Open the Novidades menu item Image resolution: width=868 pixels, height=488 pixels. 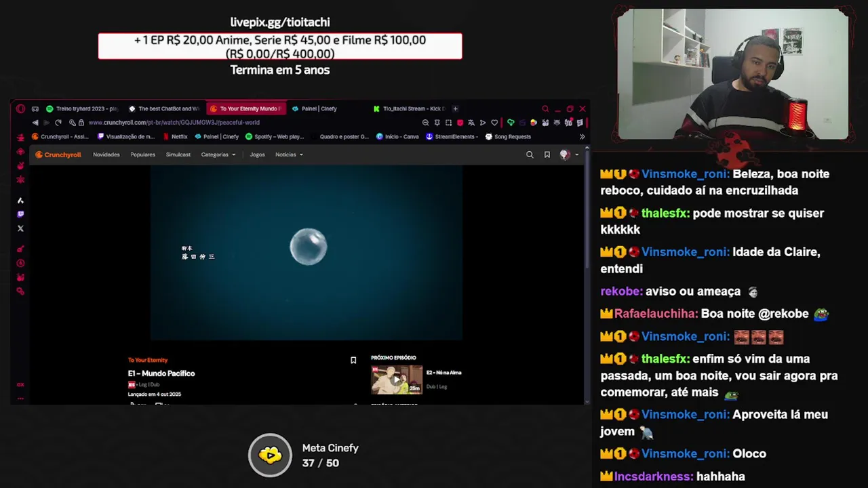pyautogui.click(x=106, y=155)
